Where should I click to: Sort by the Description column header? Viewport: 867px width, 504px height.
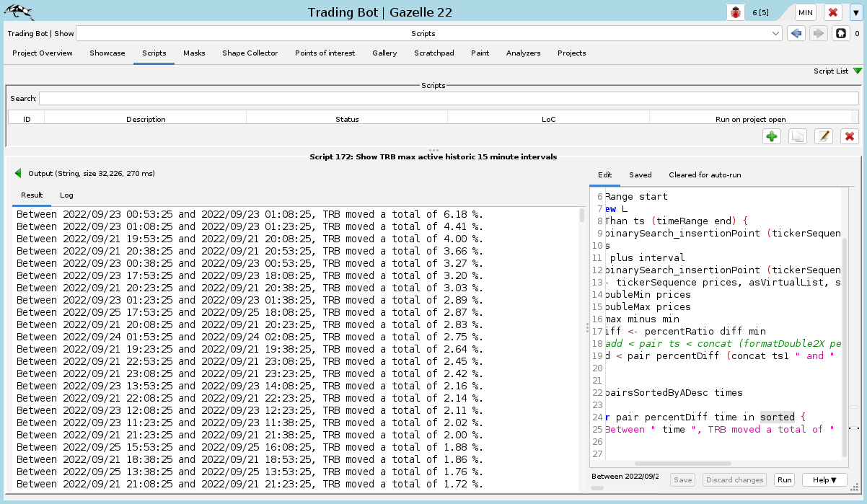[x=146, y=119]
